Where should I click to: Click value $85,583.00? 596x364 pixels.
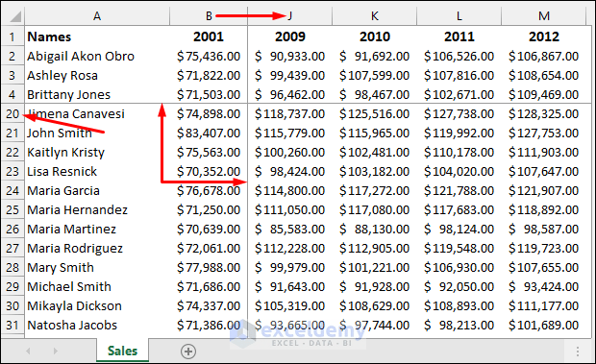click(x=289, y=229)
